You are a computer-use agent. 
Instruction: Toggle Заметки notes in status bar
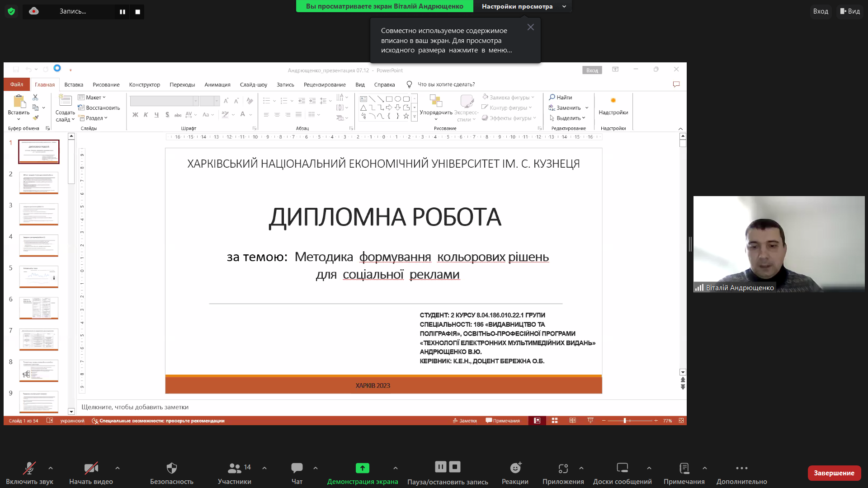pos(465,421)
